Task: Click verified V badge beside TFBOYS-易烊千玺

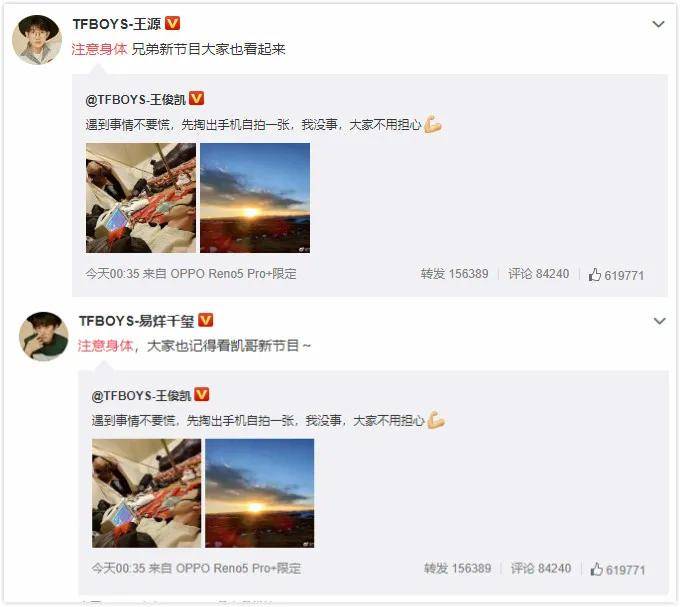Action: (206, 320)
